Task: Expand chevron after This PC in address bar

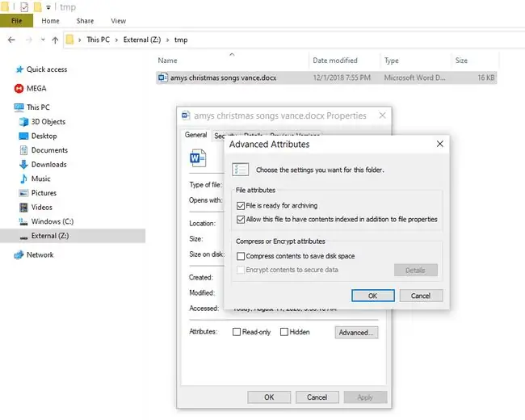Action: [116, 40]
